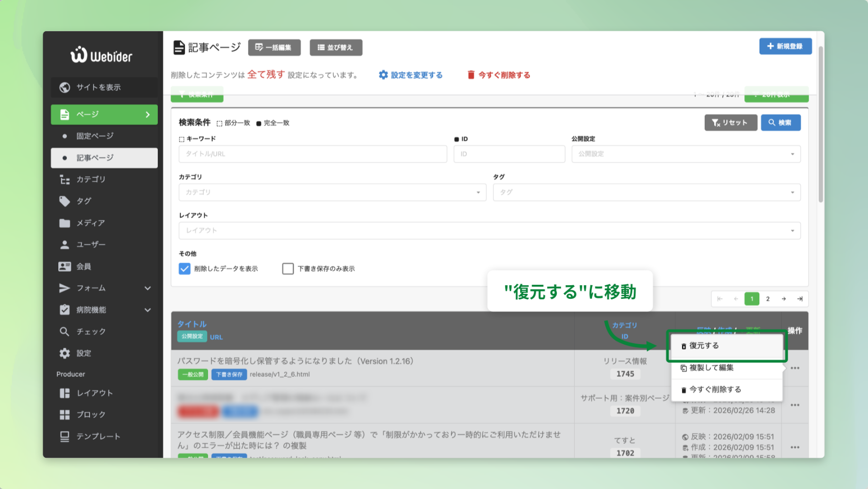Click the レイアウト layout icon
The width and height of the screenshot is (868, 489).
tap(64, 393)
